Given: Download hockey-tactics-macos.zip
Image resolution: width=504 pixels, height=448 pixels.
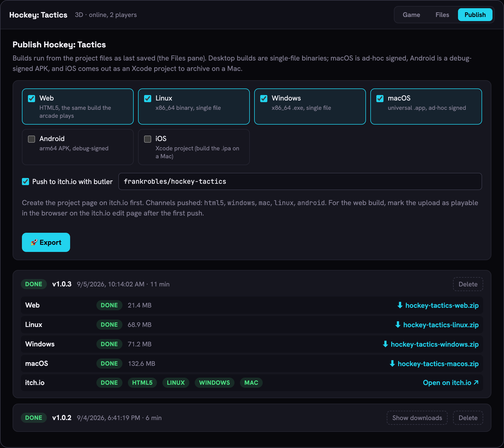Looking at the screenshot, I should (434, 364).
